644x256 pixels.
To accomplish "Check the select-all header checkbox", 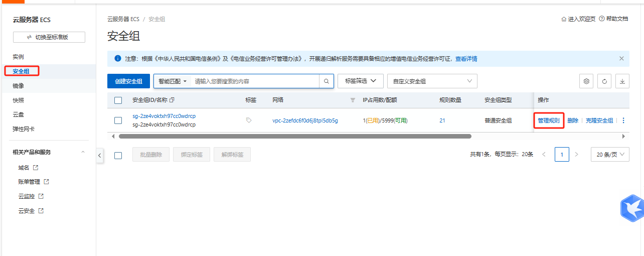I will tap(118, 100).
